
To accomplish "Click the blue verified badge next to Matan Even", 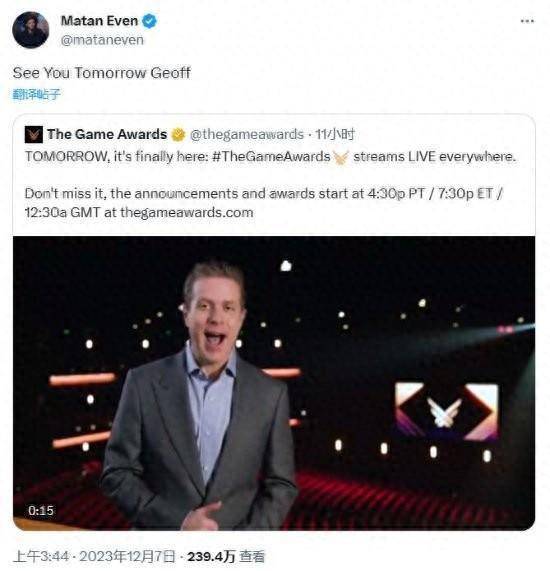I will 149,21.
